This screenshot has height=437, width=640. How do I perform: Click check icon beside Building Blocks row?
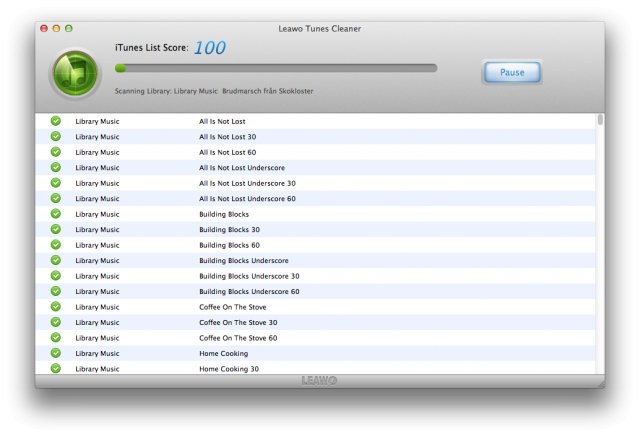pyautogui.click(x=56, y=214)
